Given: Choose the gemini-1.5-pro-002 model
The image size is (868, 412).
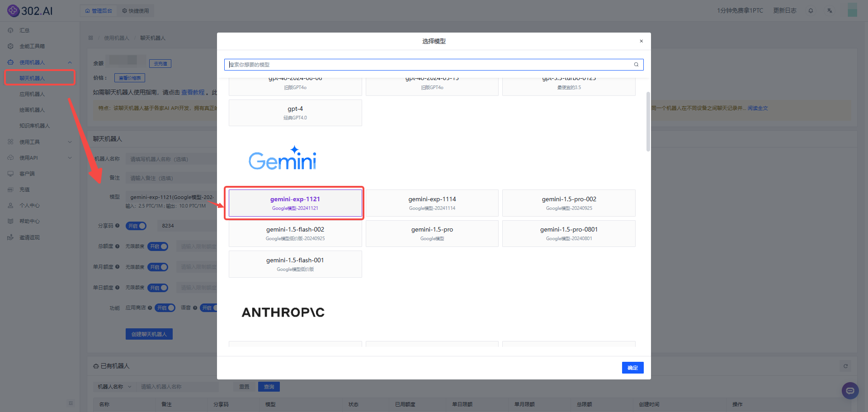Looking at the screenshot, I should [x=569, y=203].
